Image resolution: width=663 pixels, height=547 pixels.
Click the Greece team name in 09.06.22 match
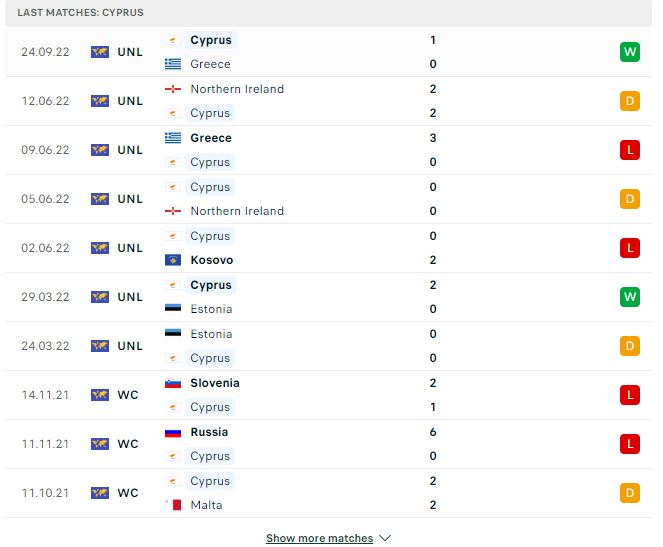(210, 138)
